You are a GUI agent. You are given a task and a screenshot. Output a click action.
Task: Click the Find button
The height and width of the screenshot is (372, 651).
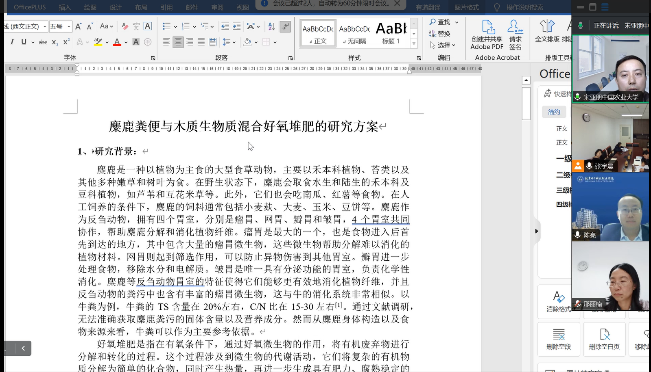click(x=441, y=22)
